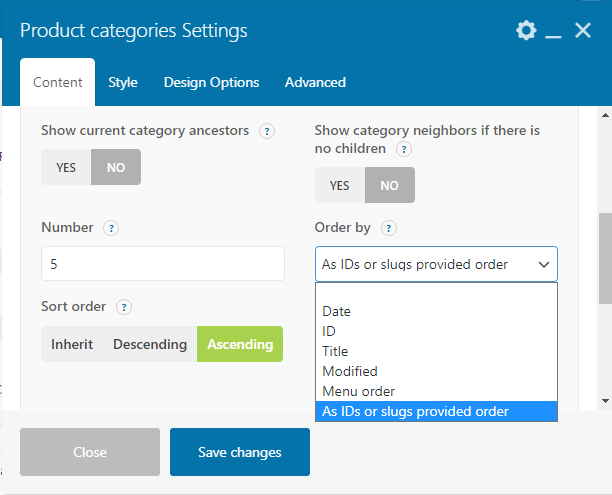Choose Menu order from dropdown list

pos(358,391)
